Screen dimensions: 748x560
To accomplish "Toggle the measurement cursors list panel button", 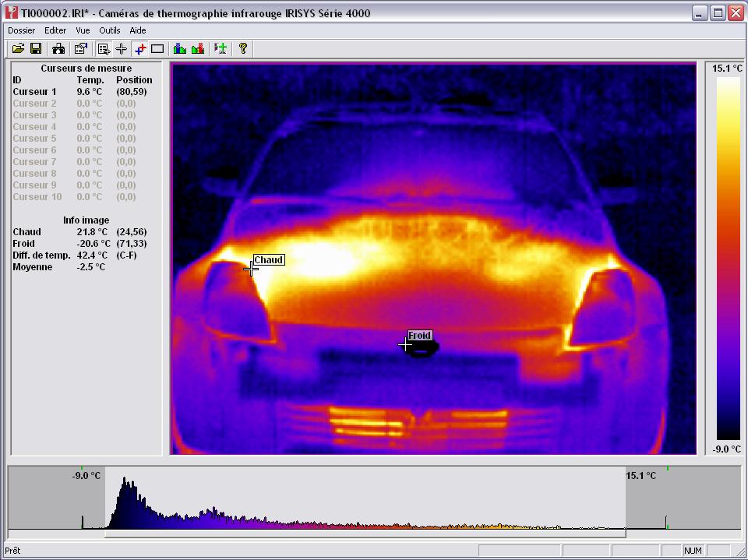I will point(104,48).
